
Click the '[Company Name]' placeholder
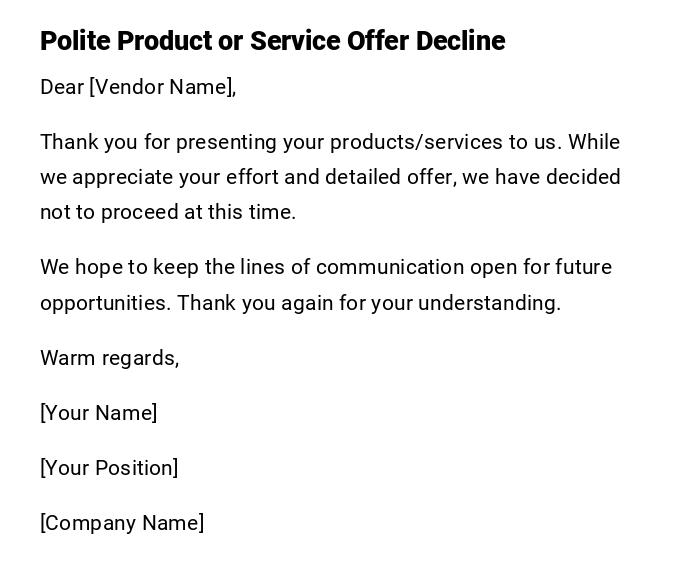[122, 523]
